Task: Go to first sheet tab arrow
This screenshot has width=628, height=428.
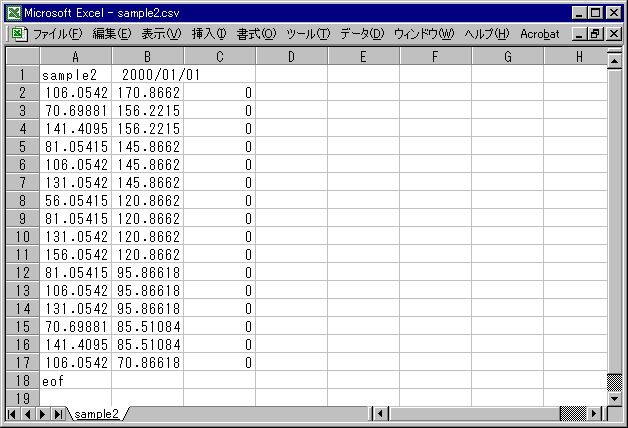Action: [x=12, y=414]
